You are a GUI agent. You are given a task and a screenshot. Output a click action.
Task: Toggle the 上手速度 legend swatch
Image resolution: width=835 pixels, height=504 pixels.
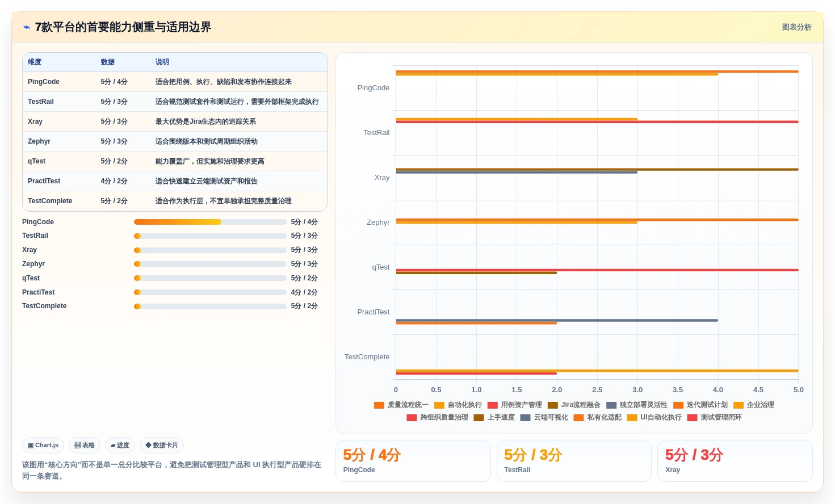tap(479, 418)
